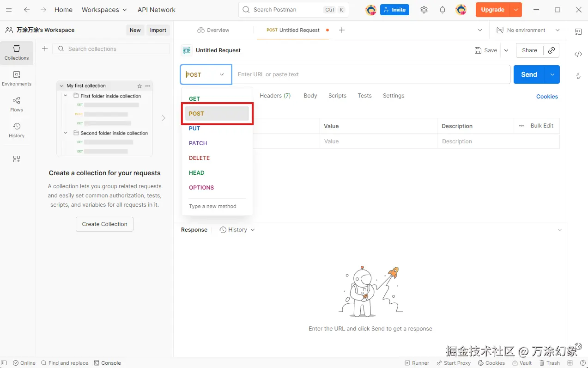Open Runner in status bar
The height and width of the screenshot is (368, 588).
(x=417, y=363)
